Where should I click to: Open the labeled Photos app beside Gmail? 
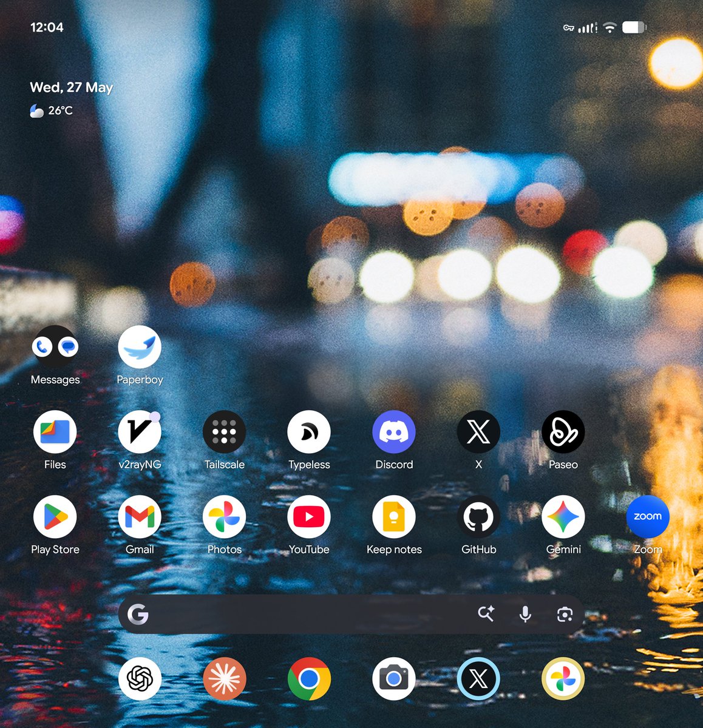pos(225,517)
